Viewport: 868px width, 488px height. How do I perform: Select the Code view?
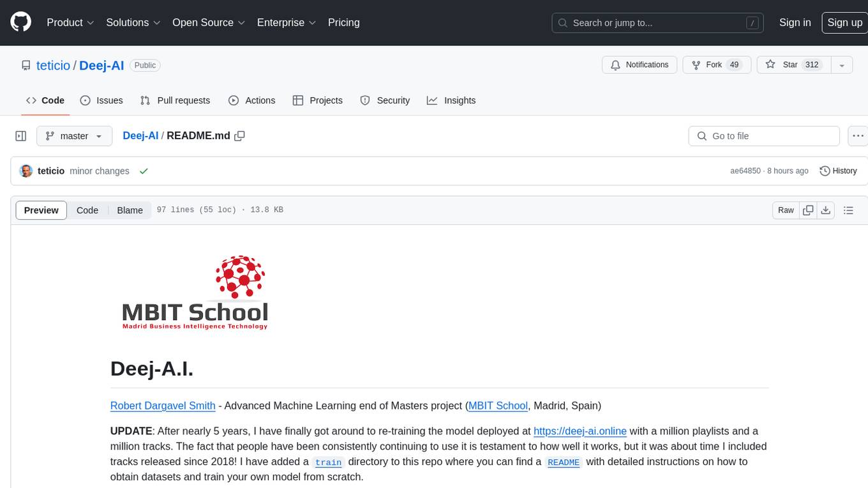coord(87,210)
